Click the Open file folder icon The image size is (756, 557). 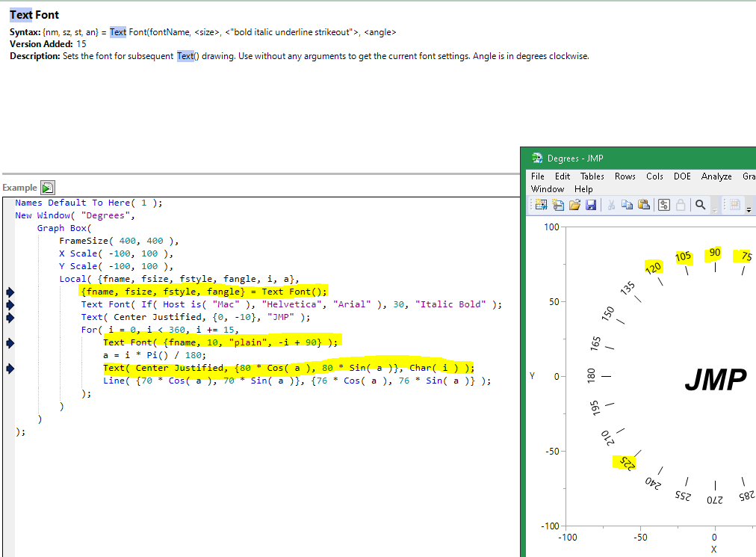574,205
